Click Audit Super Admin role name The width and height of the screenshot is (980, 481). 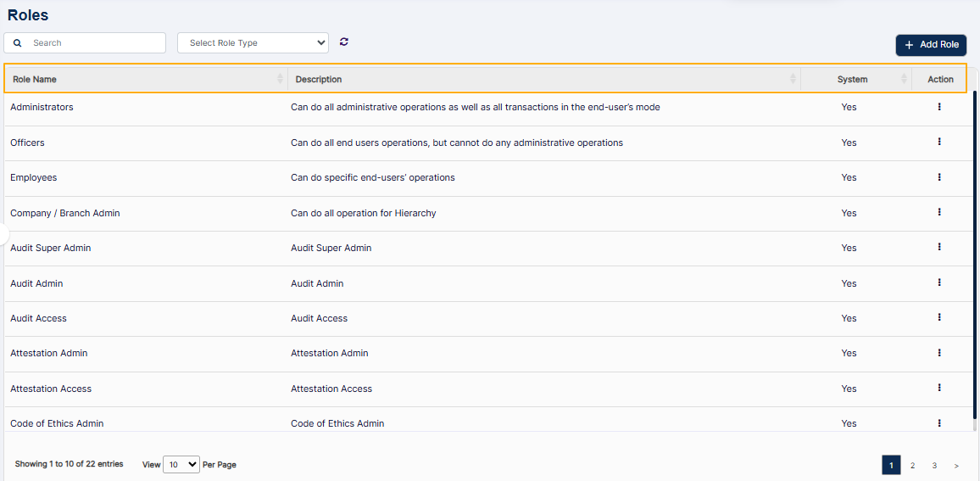point(51,248)
